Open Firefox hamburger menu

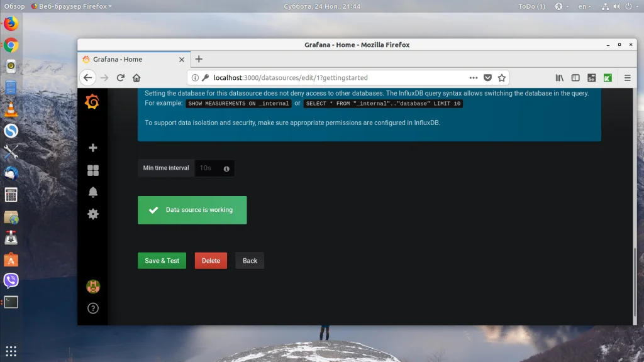pos(627,77)
